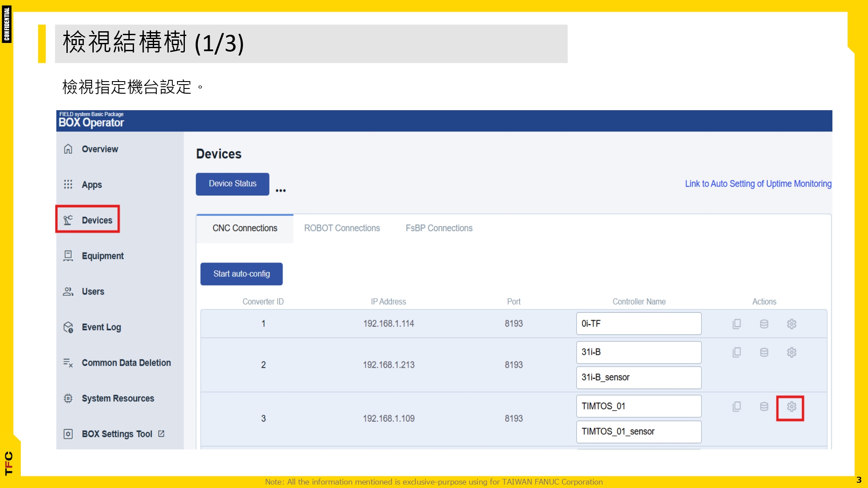Screen dimensions: 868x488
Task: Click the IP Address column header
Action: 388,301
